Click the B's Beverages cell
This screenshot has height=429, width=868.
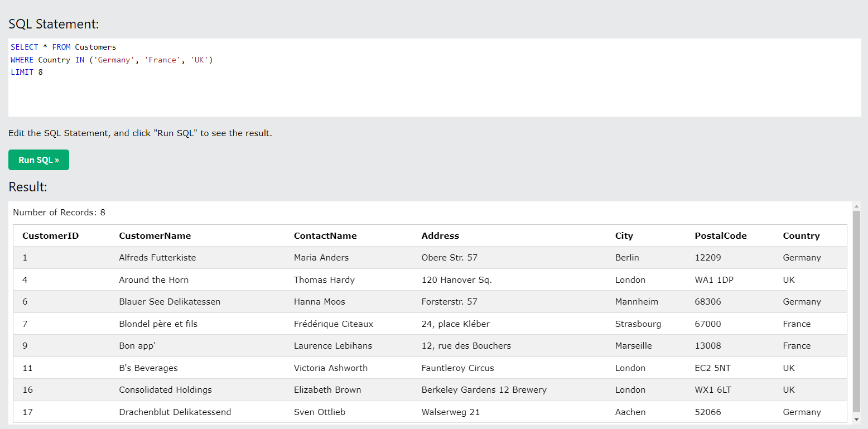(x=148, y=368)
